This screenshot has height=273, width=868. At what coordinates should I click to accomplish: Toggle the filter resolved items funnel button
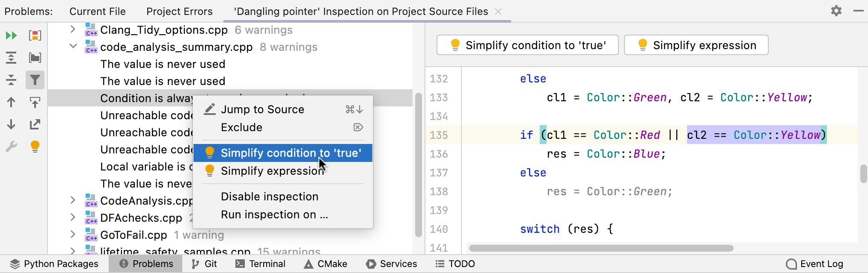tap(35, 80)
